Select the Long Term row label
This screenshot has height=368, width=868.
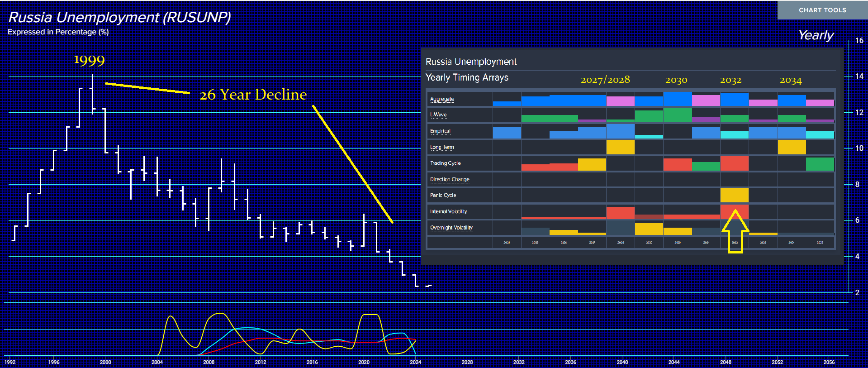pos(441,147)
